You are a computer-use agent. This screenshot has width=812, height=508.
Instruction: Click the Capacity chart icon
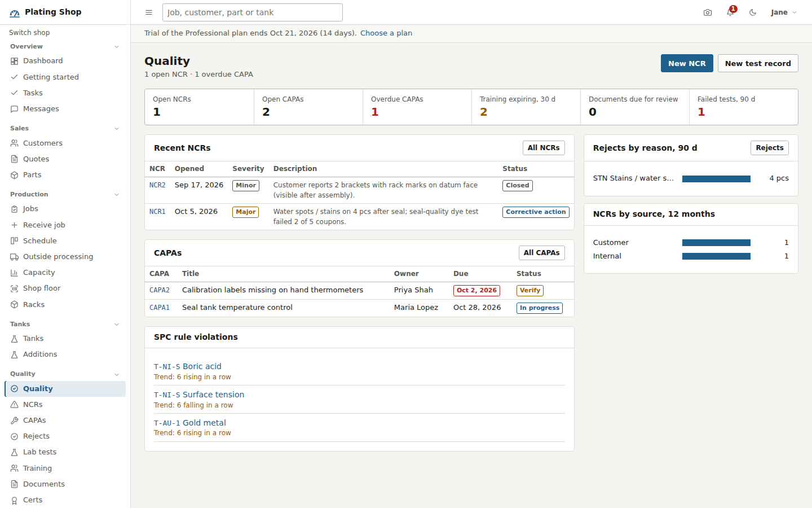click(x=15, y=273)
